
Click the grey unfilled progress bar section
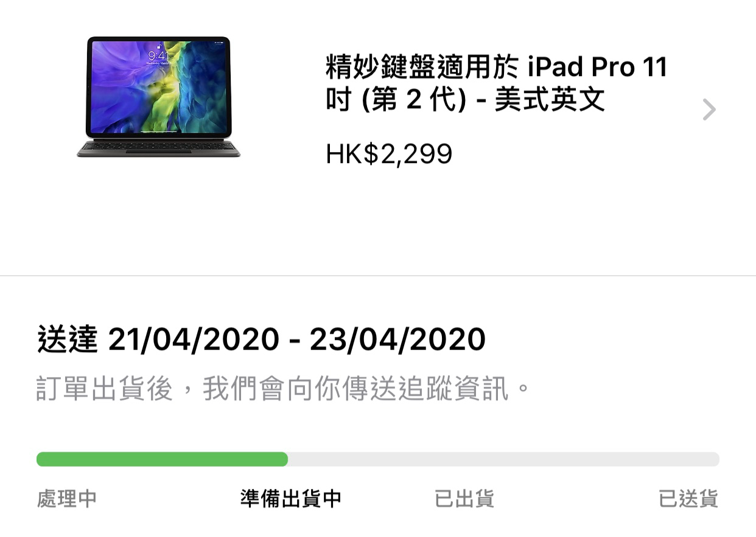point(503,459)
